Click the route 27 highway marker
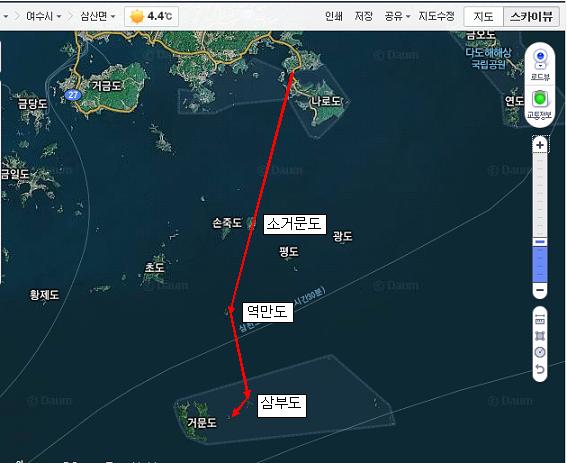The width and height of the screenshot is (567, 463). [73, 95]
